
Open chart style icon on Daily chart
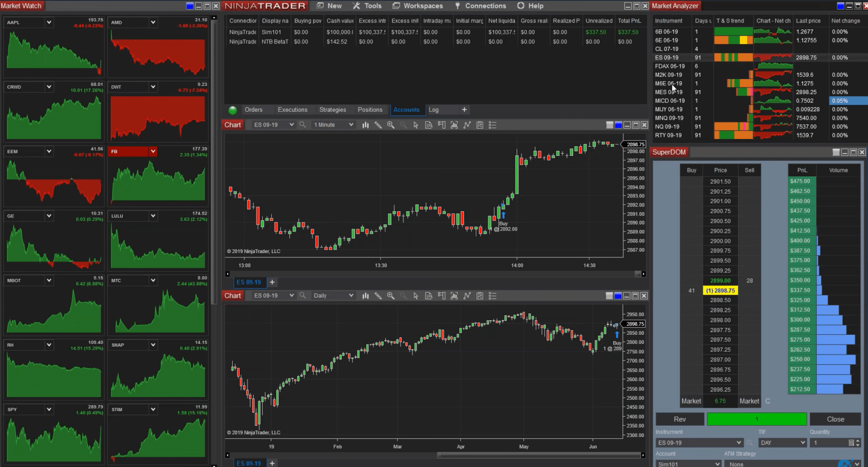click(x=365, y=295)
